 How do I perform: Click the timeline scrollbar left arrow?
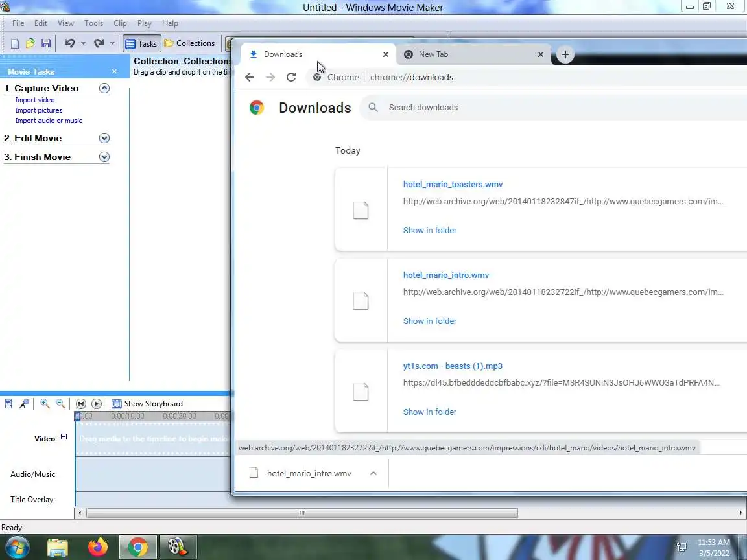80,513
